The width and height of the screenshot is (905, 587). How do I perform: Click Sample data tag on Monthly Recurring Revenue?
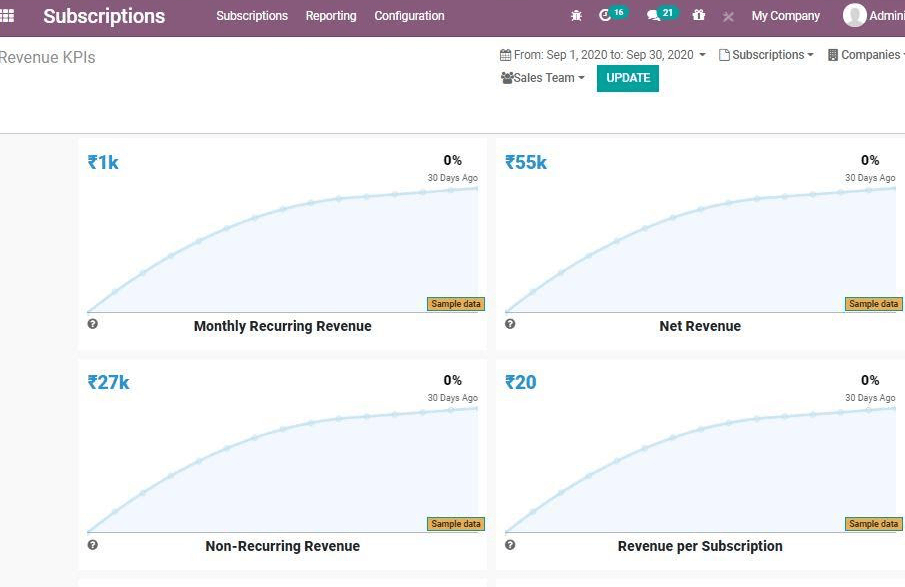click(x=455, y=304)
